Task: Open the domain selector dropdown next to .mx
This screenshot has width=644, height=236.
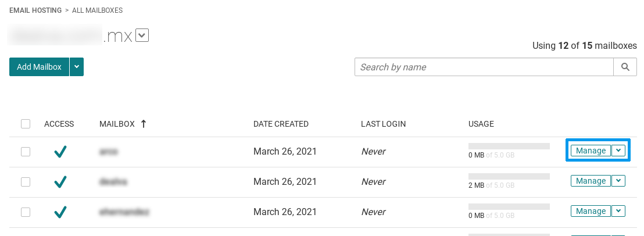Action: 142,35
